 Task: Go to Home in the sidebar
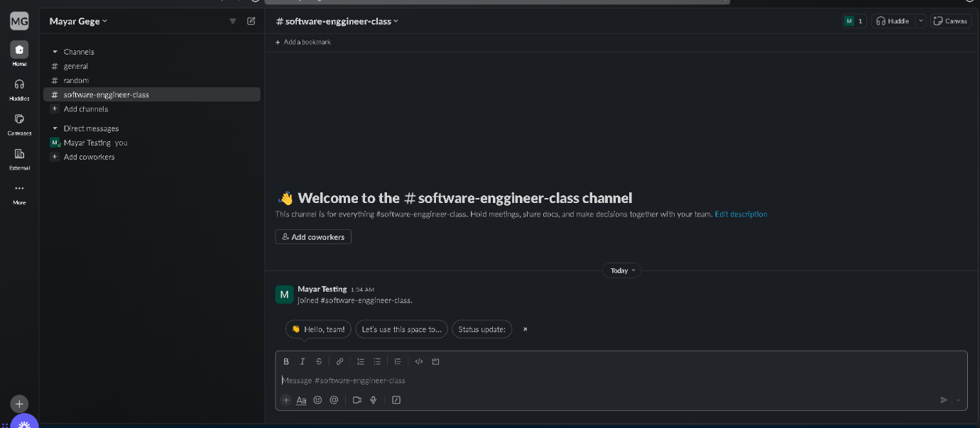point(19,54)
